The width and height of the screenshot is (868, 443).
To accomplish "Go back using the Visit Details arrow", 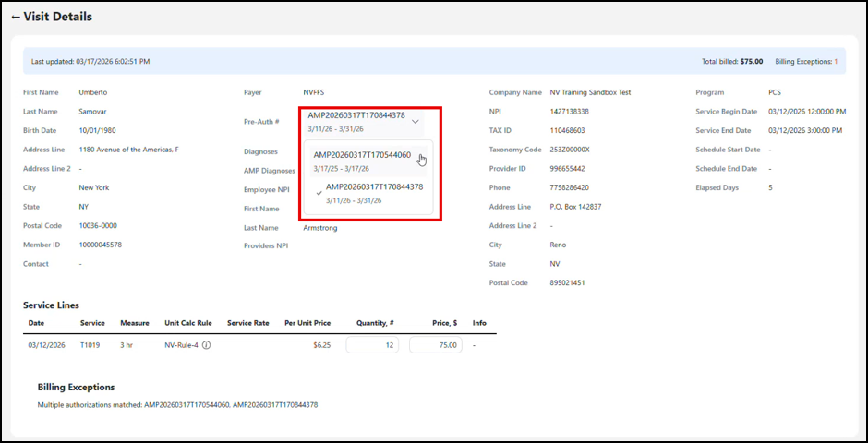I will (16, 18).
